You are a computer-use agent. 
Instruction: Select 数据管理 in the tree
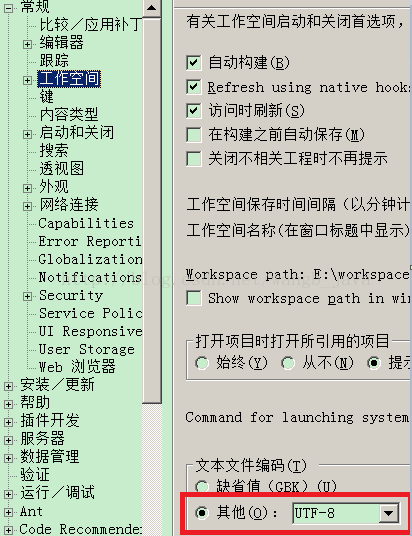pyautogui.click(x=50, y=456)
